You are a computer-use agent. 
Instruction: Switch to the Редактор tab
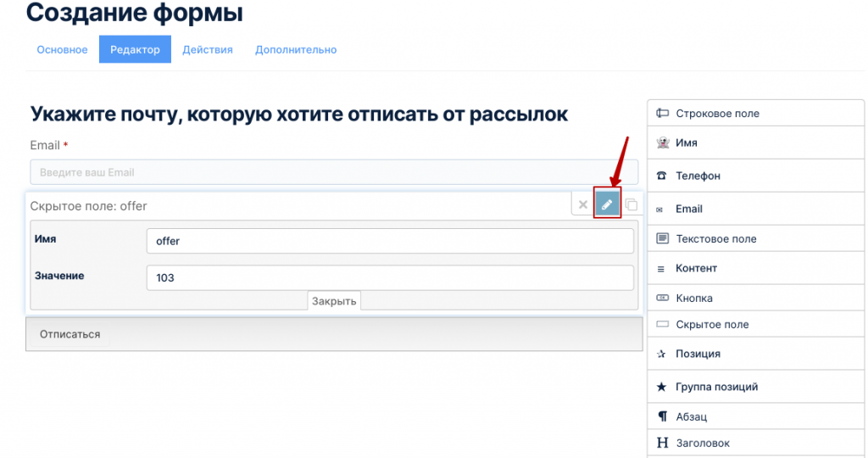135,49
